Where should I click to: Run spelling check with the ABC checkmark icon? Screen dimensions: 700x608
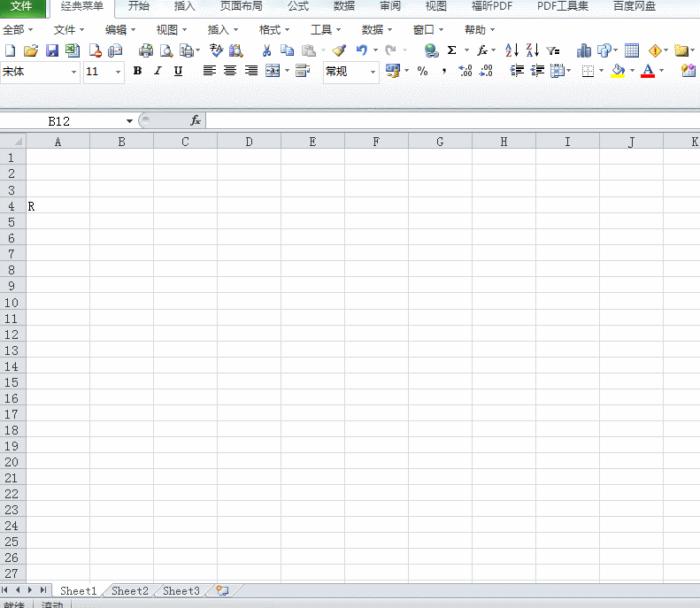point(216,50)
